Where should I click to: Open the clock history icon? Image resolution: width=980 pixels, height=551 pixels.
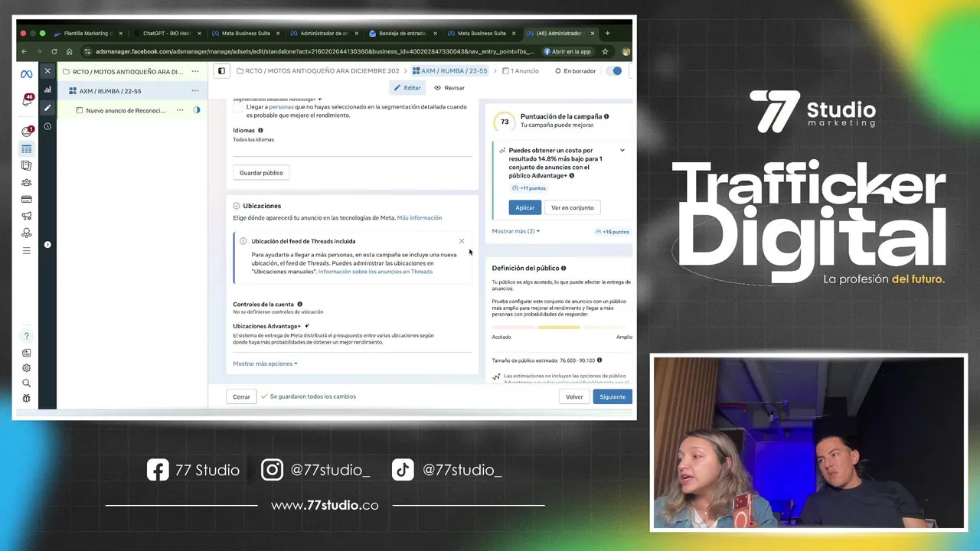pyautogui.click(x=47, y=126)
